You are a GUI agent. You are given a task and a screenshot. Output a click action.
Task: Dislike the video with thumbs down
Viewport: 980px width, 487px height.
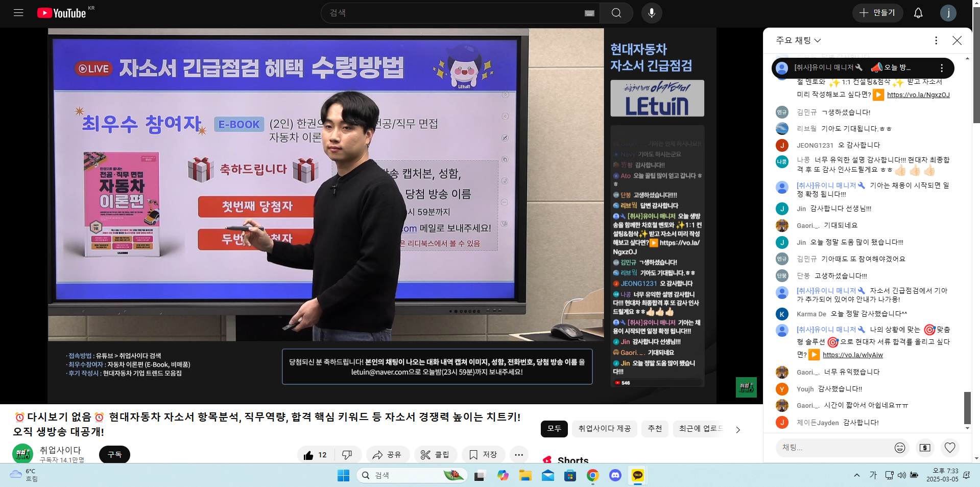pyautogui.click(x=347, y=455)
